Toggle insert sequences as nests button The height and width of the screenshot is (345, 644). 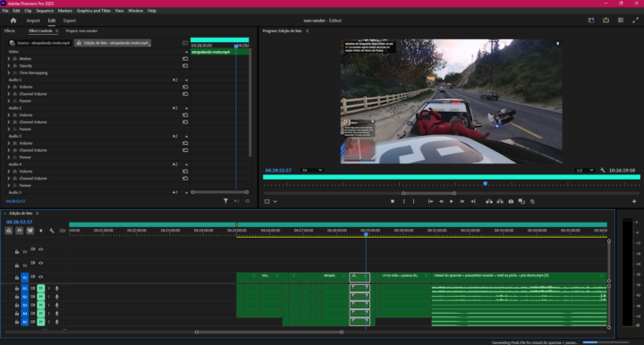9,231
